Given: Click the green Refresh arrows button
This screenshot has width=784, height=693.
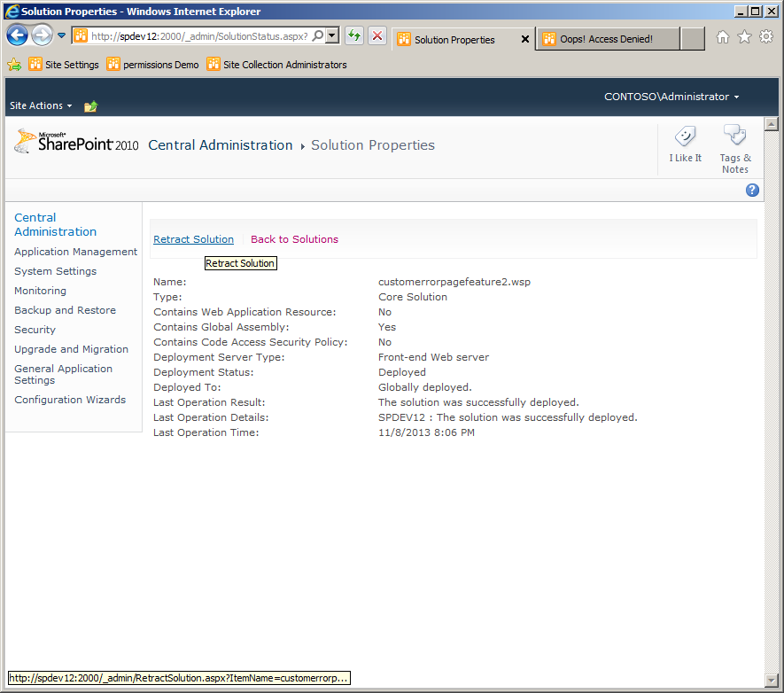Looking at the screenshot, I should (x=354, y=36).
